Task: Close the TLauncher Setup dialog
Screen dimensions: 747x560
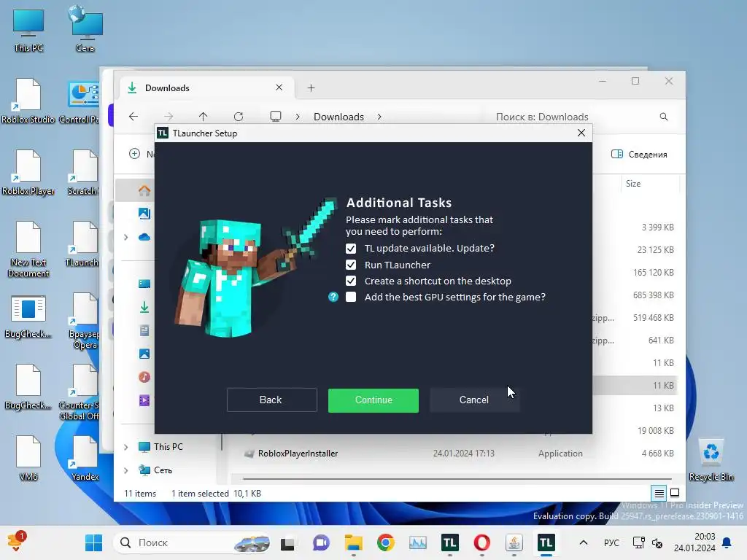Action: 581,133
